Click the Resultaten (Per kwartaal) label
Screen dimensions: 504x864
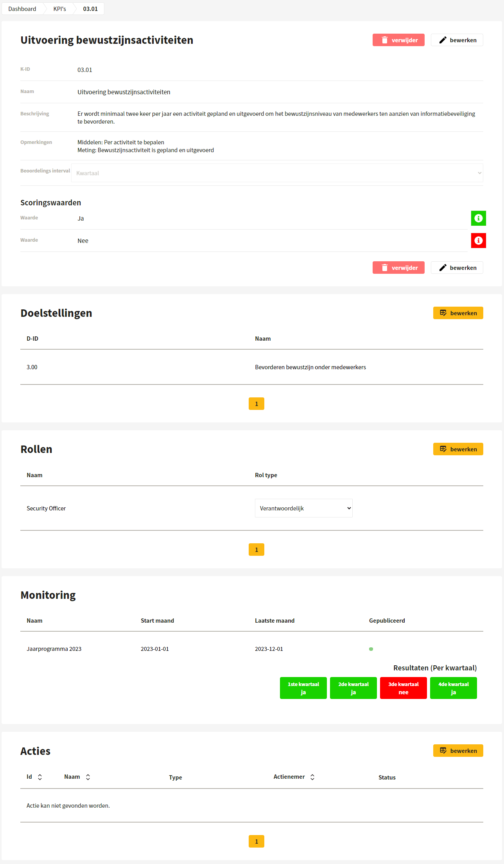pyautogui.click(x=435, y=668)
